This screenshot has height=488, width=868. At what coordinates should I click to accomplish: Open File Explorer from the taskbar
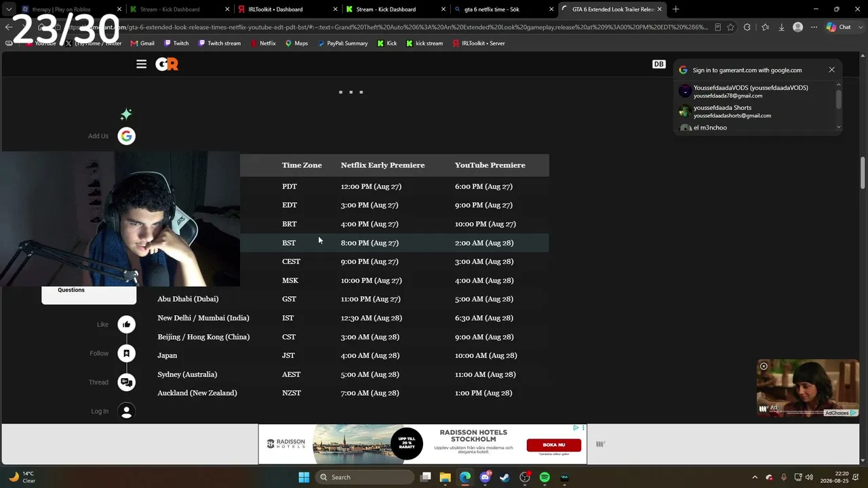[x=445, y=477]
